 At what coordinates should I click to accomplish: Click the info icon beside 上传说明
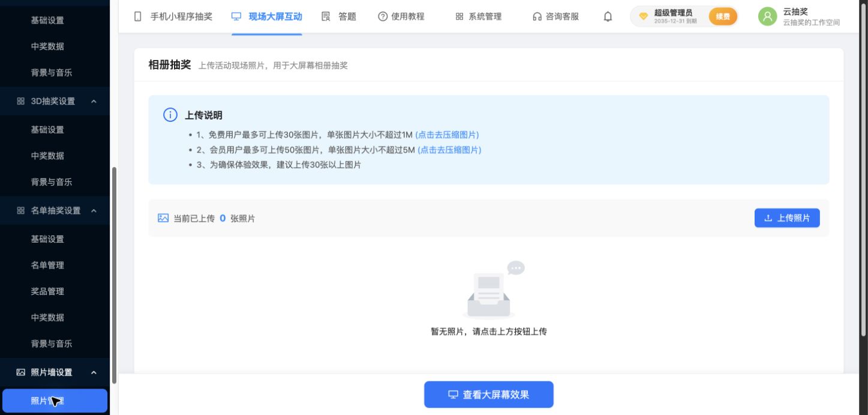pos(170,115)
